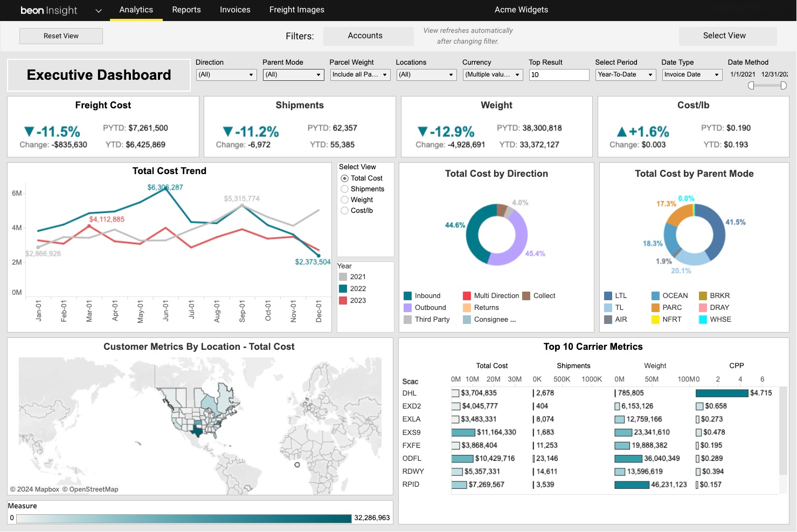Image resolution: width=797 pixels, height=532 pixels.
Task: Switch to the Cost/lb view
Action: click(345, 210)
